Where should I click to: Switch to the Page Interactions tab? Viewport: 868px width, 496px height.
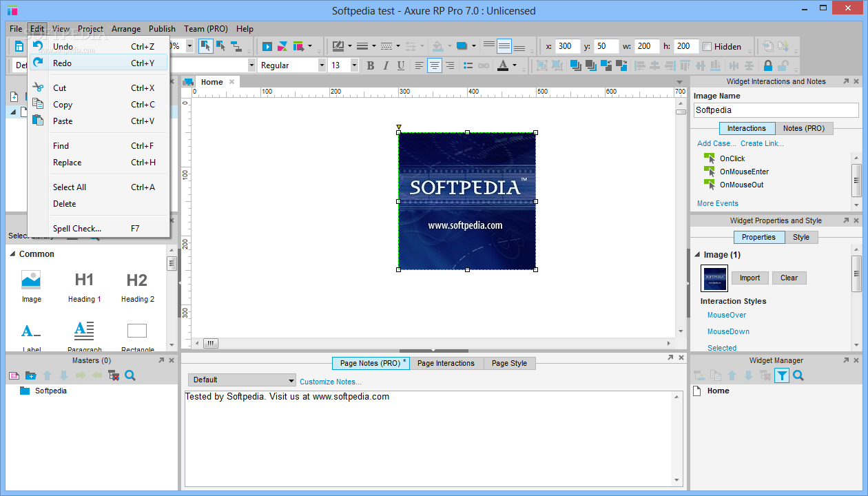[446, 363]
